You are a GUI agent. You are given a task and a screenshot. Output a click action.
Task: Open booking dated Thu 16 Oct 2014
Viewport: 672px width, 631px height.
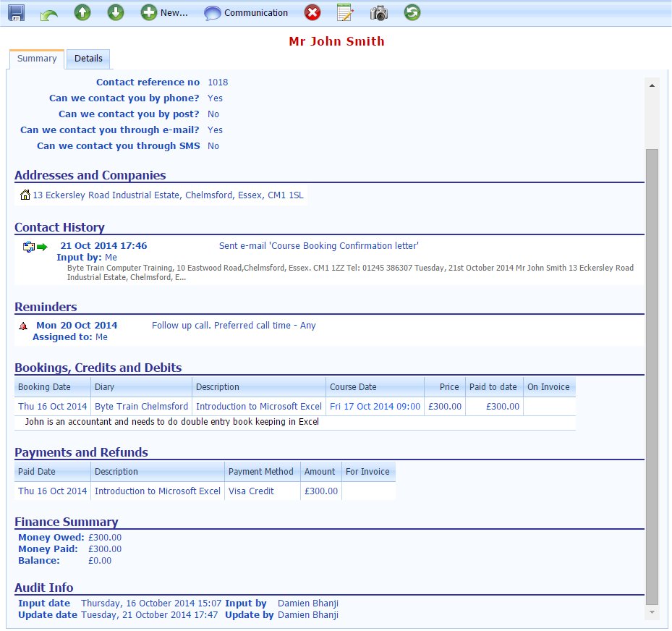click(52, 407)
